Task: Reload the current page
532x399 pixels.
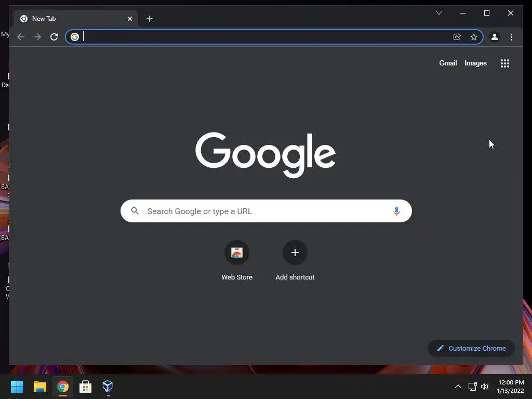Action: click(x=54, y=37)
